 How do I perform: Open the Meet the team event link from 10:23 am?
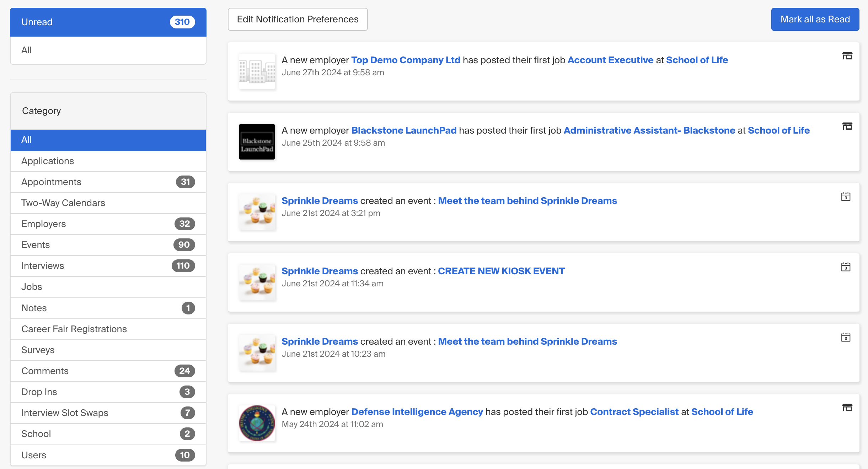click(527, 341)
